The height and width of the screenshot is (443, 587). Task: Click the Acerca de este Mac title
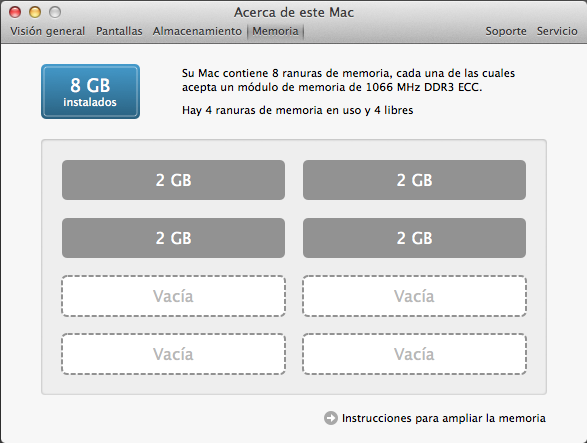(294, 12)
